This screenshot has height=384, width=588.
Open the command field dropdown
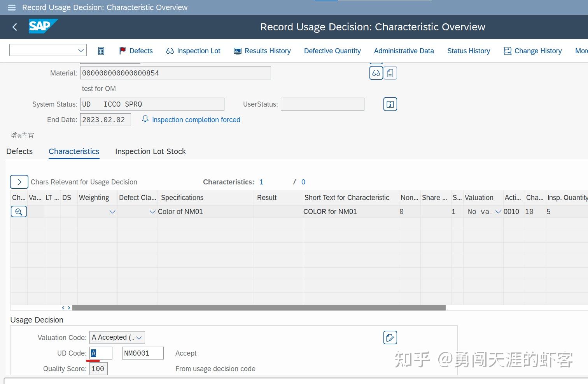81,50
